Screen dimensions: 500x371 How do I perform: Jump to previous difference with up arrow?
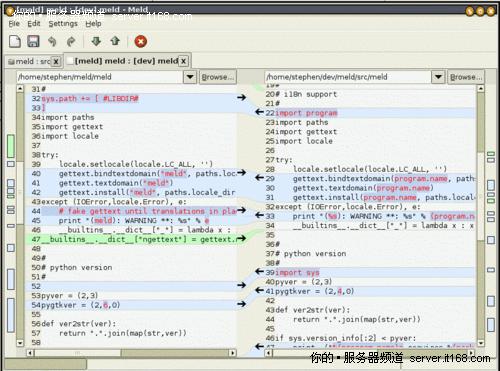(115, 41)
